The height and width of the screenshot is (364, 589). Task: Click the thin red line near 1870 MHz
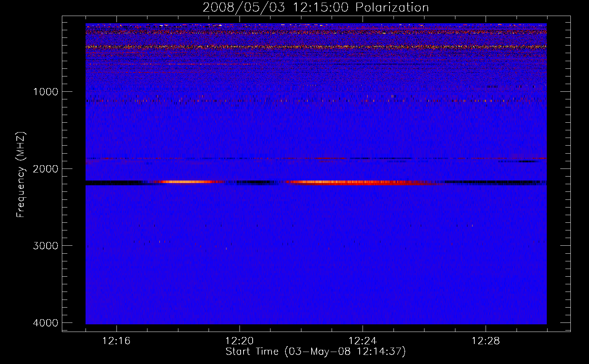(x=316, y=159)
